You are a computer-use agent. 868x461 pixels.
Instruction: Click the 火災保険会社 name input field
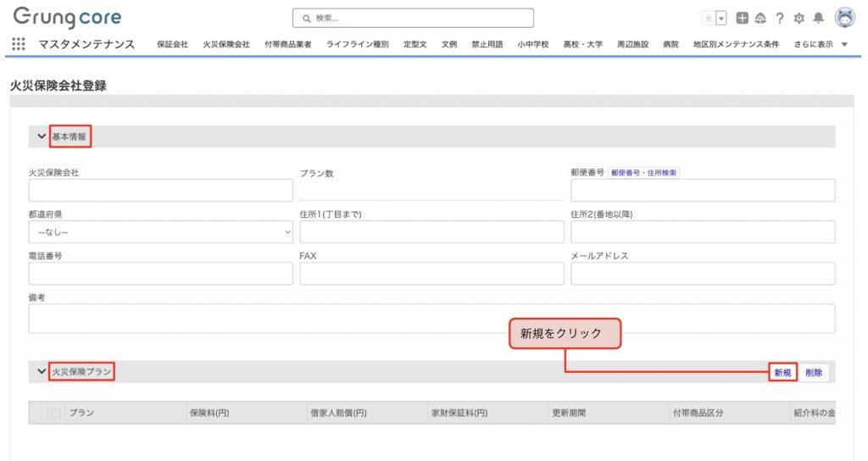coord(160,191)
